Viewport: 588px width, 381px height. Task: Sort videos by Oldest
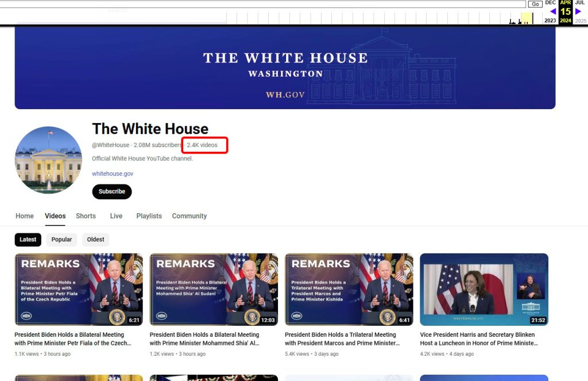96,240
